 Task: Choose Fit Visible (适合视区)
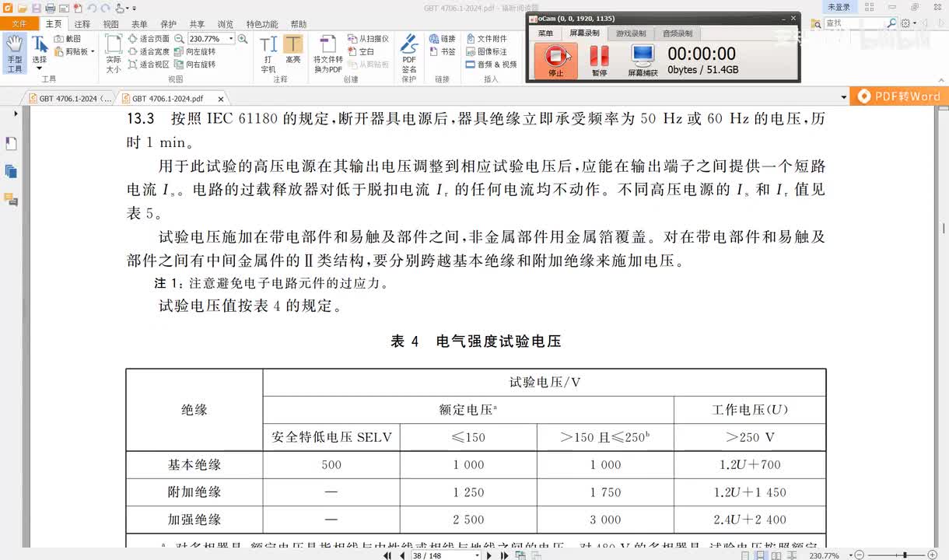[x=149, y=65]
